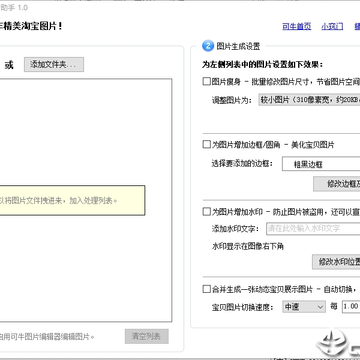Click the 宝贝图片切换速度 label

(242, 307)
